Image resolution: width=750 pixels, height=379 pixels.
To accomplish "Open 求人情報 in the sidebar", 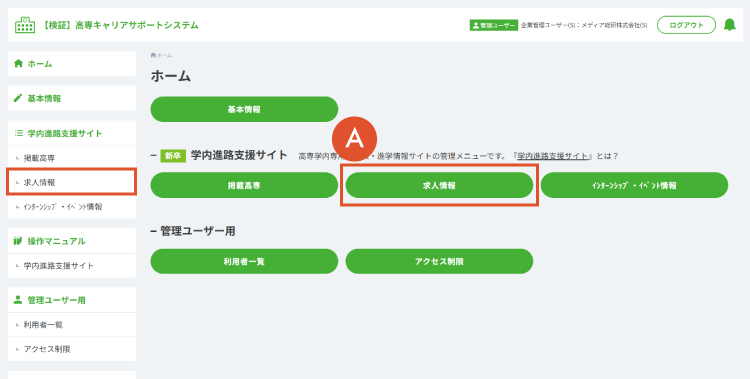I will [x=72, y=182].
